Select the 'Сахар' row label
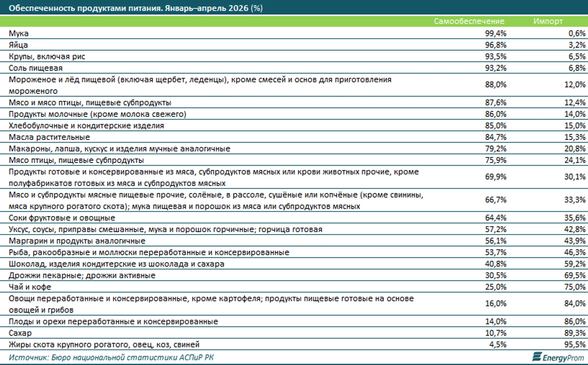The width and height of the screenshot is (588, 365). click(20, 333)
